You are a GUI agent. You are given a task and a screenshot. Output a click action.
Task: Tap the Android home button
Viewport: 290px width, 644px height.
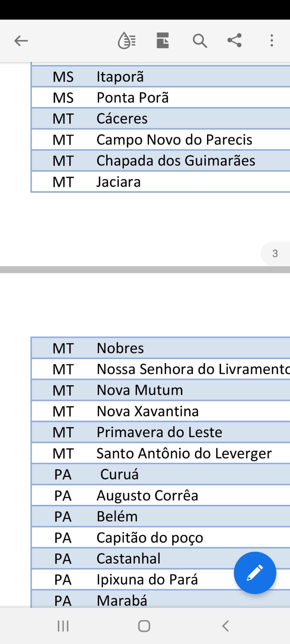click(x=144, y=626)
